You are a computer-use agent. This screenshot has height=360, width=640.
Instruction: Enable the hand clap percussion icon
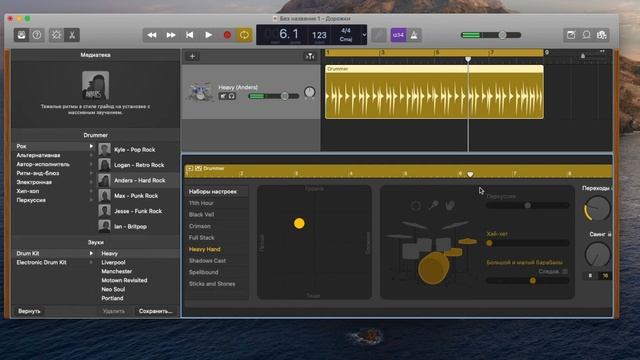450,205
